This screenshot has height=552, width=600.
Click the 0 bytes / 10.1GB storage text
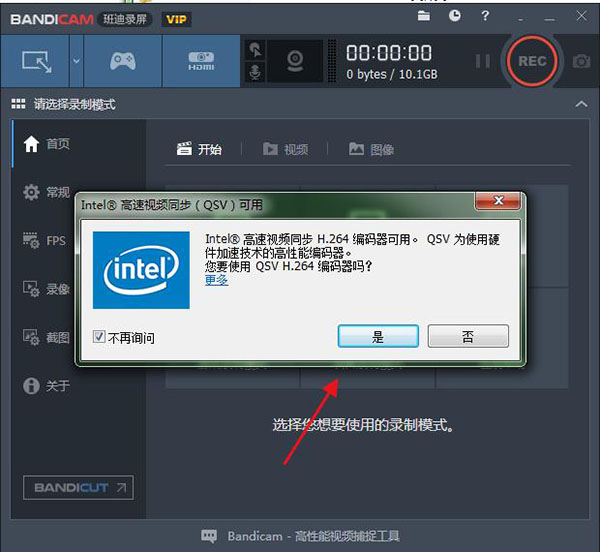click(x=392, y=74)
